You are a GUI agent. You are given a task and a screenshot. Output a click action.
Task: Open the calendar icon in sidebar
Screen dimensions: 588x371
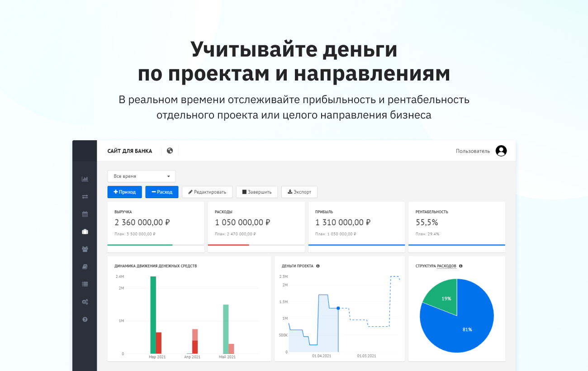(85, 214)
